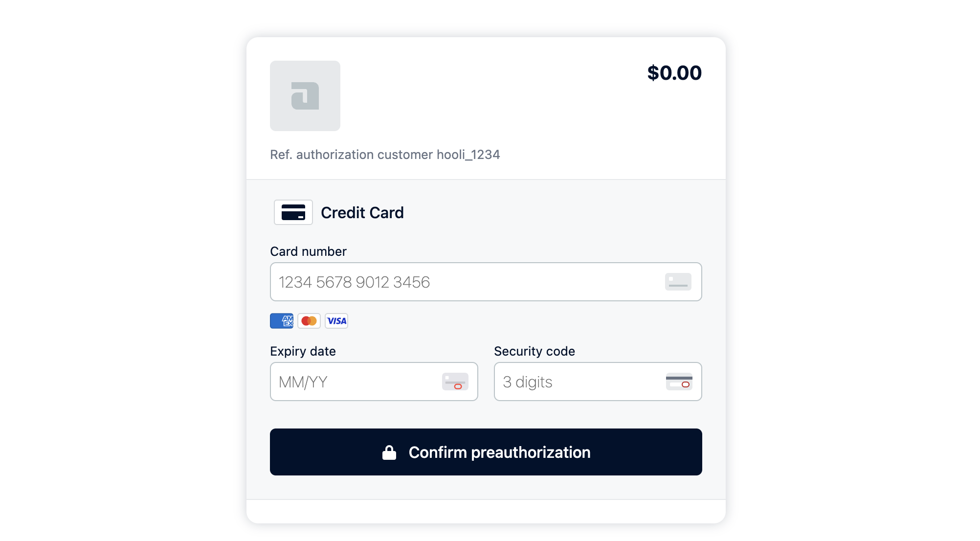The width and height of the screenshot is (980, 541).
Task: Click the Mastercard logo
Action: [309, 321]
